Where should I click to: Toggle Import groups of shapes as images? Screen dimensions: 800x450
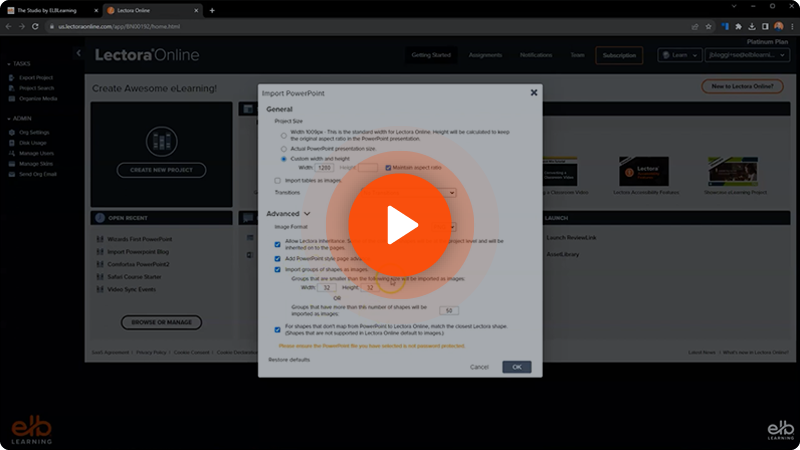278,269
